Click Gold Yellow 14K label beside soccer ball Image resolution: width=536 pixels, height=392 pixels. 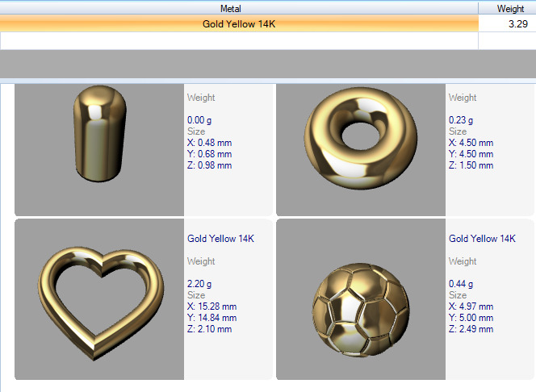(482, 238)
